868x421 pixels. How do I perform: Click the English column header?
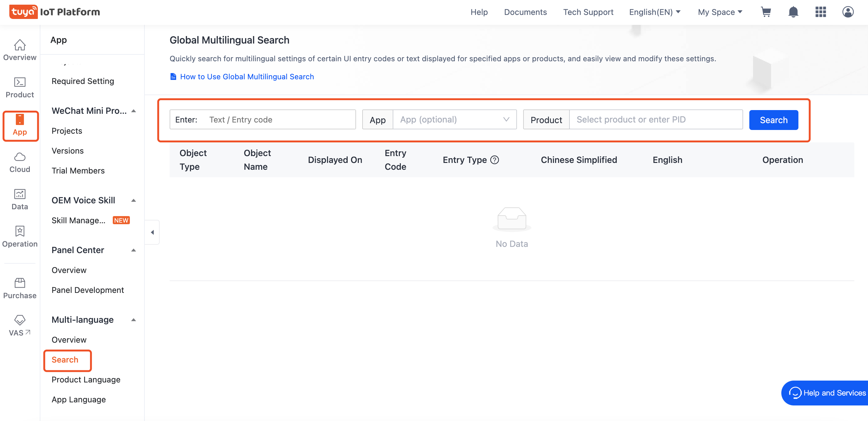click(x=667, y=160)
